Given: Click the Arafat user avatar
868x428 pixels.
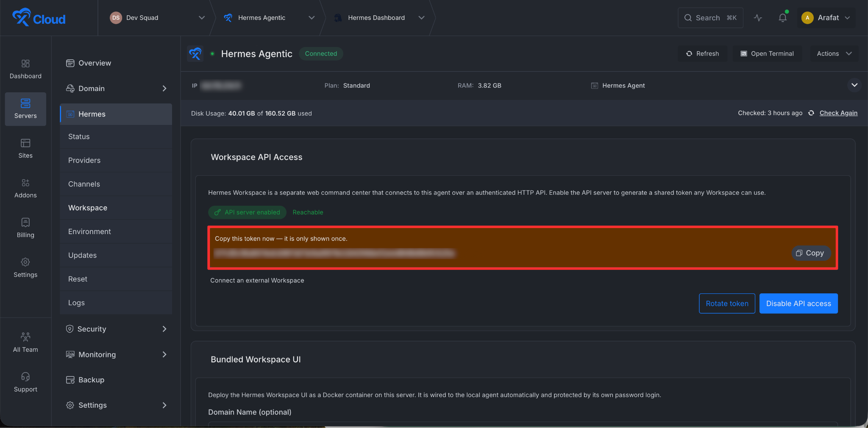Looking at the screenshot, I should point(807,18).
